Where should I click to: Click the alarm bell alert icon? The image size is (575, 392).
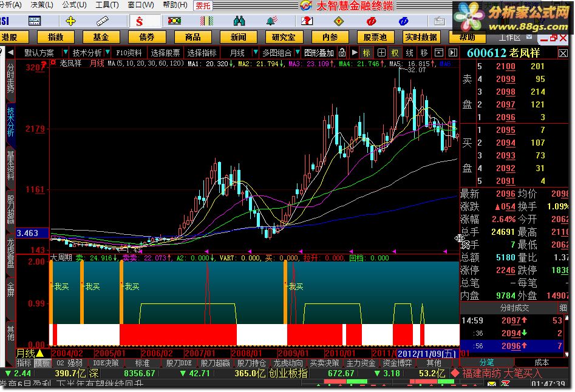pyautogui.click(x=272, y=21)
